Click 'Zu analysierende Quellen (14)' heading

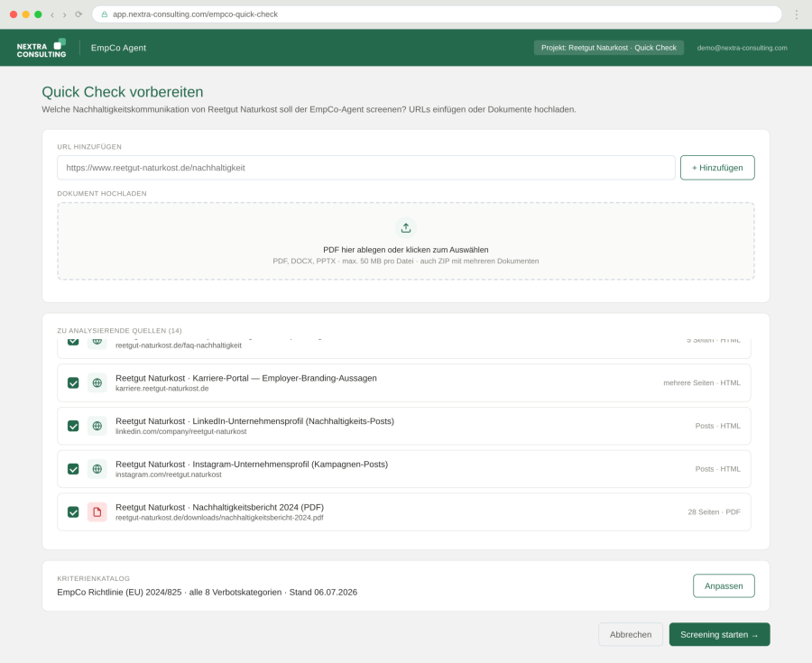click(120, 331)
